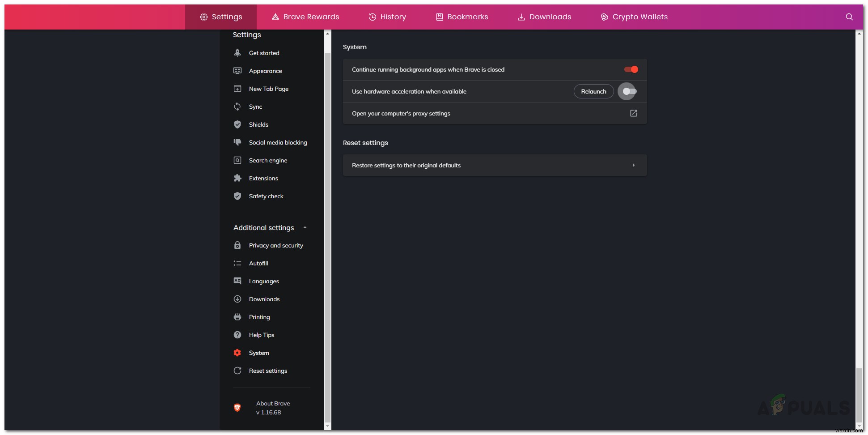Open Extensions via puzzle piece icon

click(237, 178)
